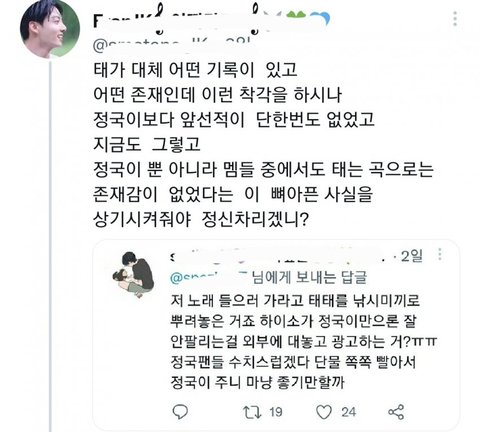Open the smiling man profile avatar
Viewport: 480px width, 432px height.
pos(50,28)
